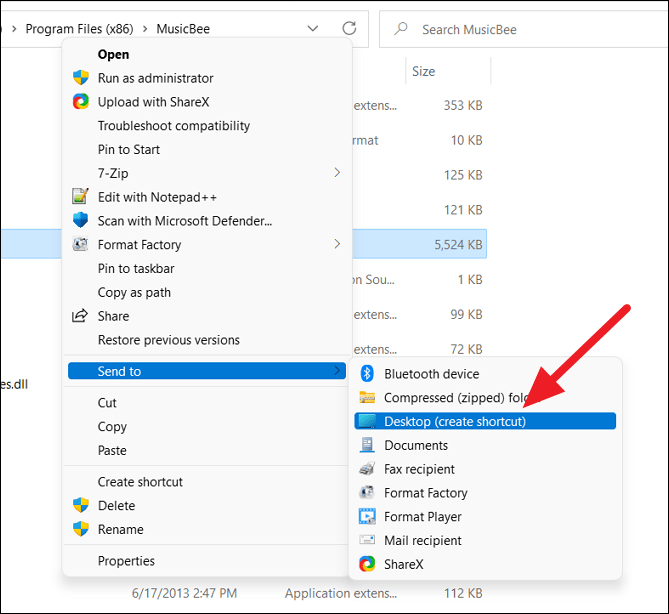This screenshot has height=614, width=669.
Task: Select Run as administrator
Action: pos(155,78)
